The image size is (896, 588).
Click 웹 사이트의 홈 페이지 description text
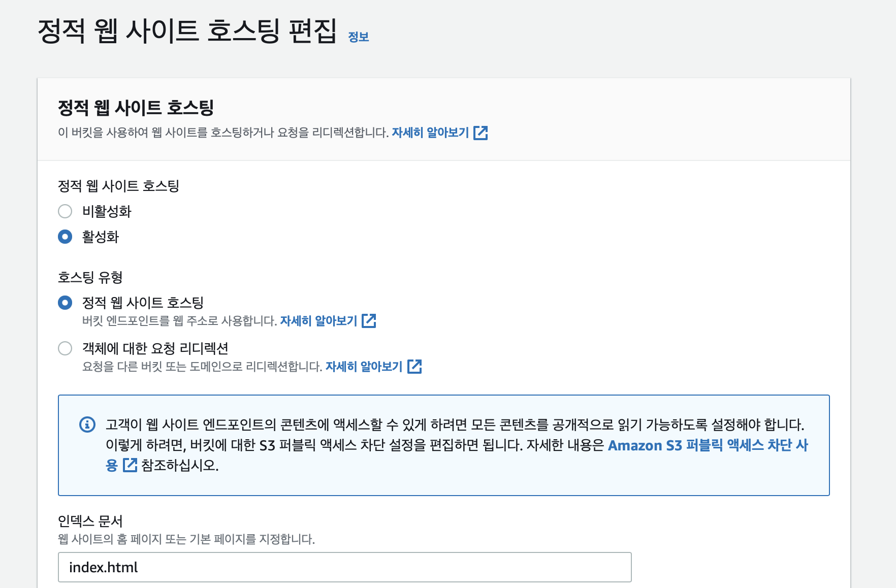(x=186, y=539)
